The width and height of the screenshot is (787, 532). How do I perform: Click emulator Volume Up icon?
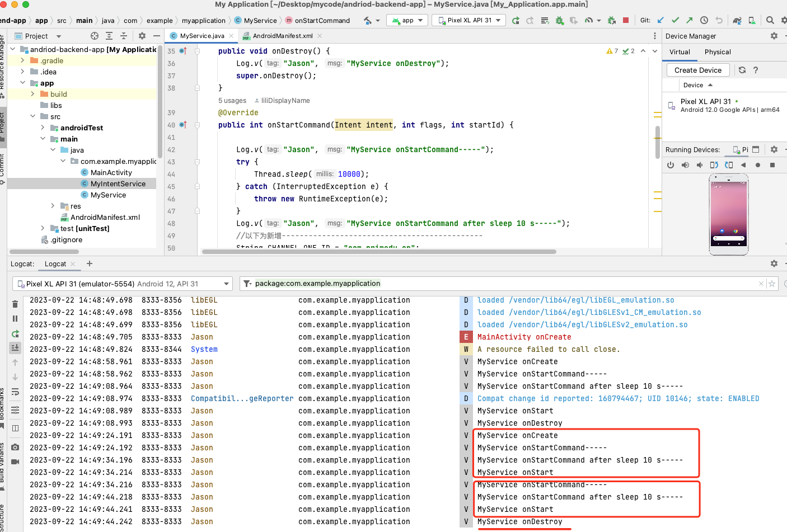point(685,165)
